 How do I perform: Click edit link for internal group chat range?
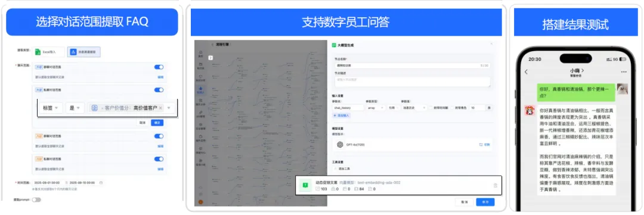160,146
